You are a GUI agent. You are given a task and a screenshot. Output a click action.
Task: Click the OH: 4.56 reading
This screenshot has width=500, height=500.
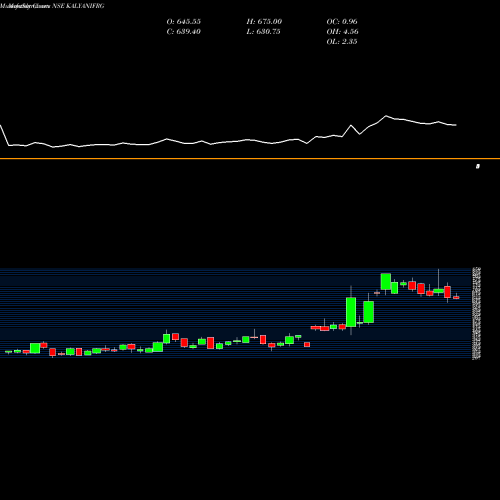(342, 32)
